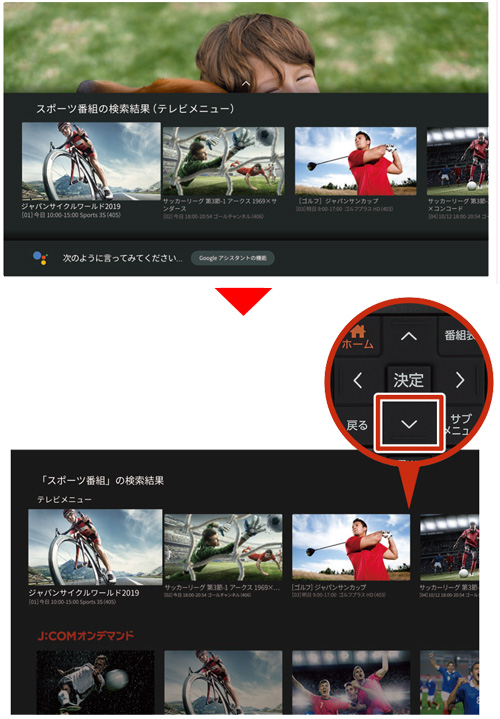Select the first J:COMオンデマンド rugby thumbnail
This screenshot has height=719, width=500.
(95, 682)
